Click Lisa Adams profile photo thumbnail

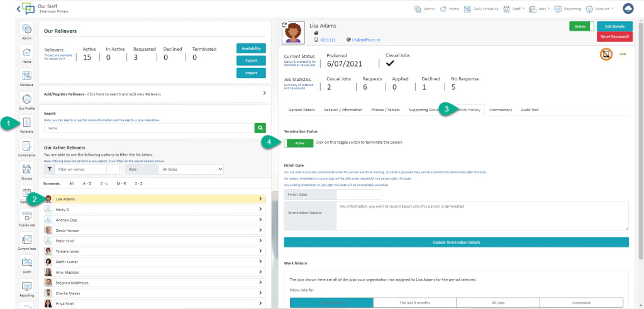click(x=293, y=33)
